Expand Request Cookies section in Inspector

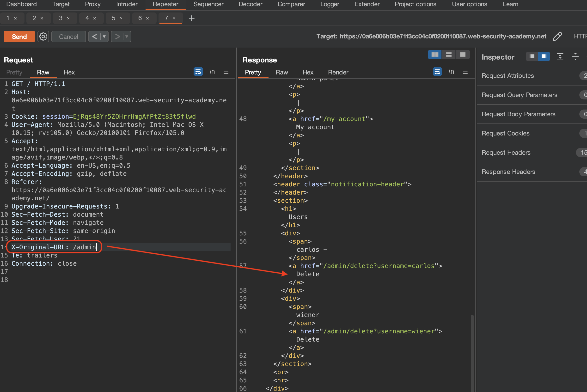(506, 133)
